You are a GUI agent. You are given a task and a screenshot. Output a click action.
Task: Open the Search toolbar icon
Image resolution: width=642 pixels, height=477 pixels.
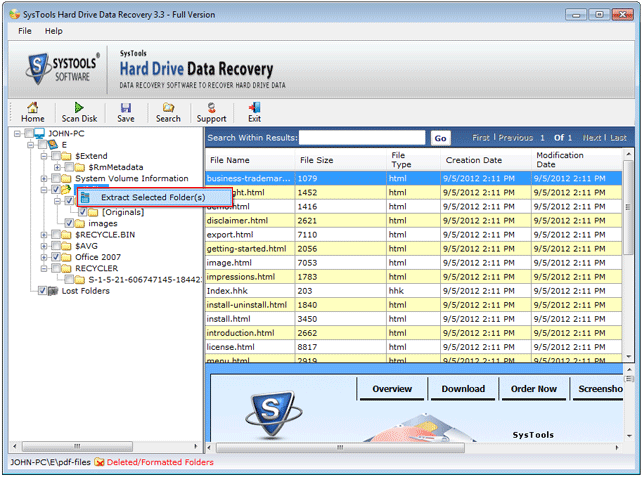point(168,107)
